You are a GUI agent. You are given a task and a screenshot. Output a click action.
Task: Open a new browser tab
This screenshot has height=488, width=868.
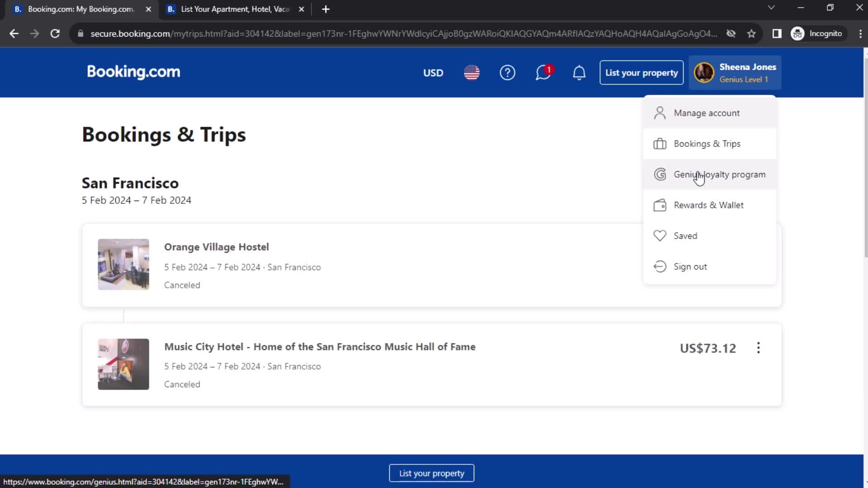click(326, 9)
